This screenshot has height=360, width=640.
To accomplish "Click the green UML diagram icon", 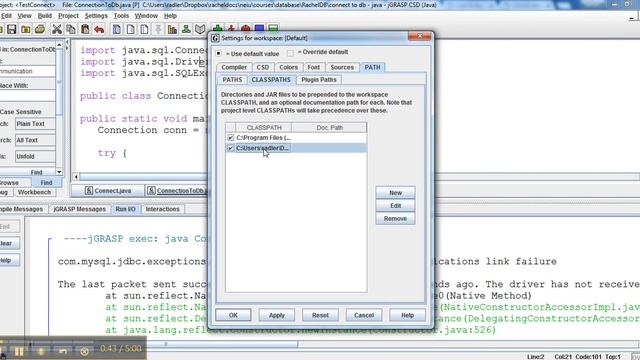I will click(x=186, y=29).
